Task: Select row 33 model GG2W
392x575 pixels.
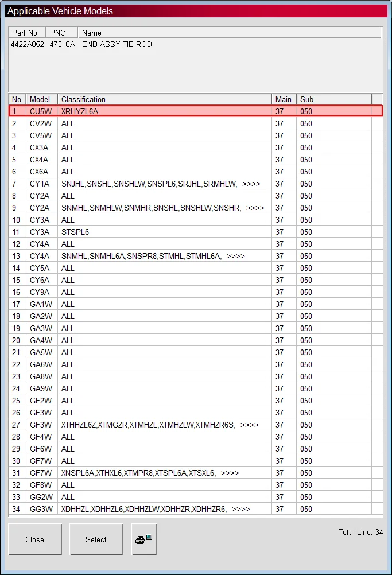Action: [x=41, y=498]
